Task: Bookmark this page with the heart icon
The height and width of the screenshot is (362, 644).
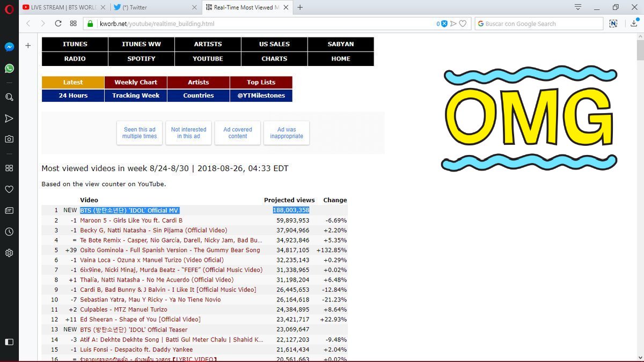Action: [463, 24]
